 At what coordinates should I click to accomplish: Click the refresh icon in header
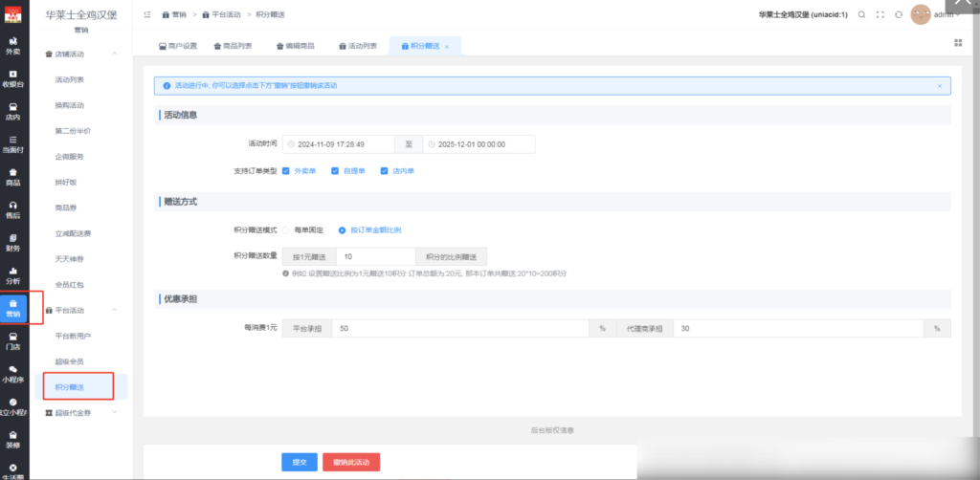[x=898, y=14]
